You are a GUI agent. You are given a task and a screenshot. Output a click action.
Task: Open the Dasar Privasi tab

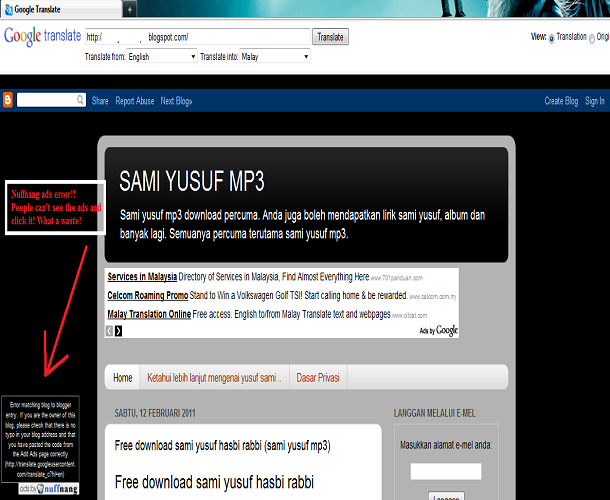(x=318, y=377)
